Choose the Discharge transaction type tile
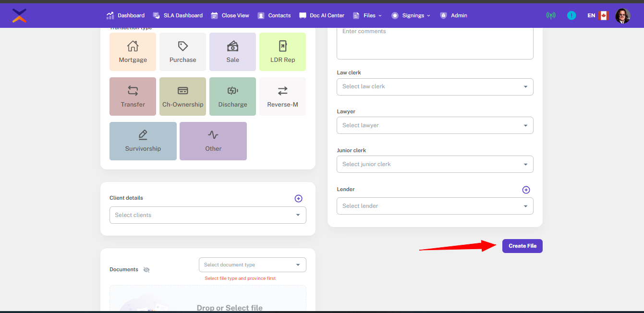This screenshot has width=644, height=313. [232, 96]
